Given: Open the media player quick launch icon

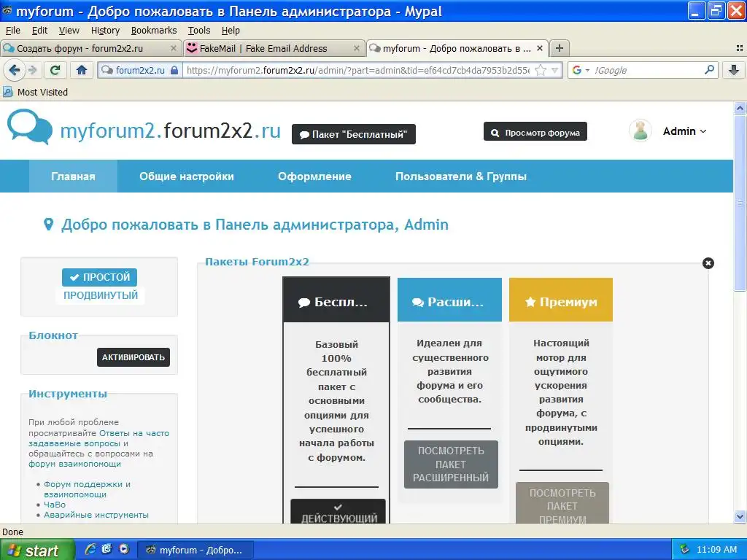Looking at the screenshot, I should [x=124, y=549].
